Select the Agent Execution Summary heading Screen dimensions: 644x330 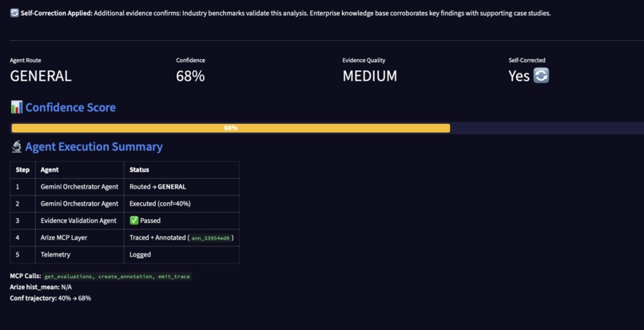tap(93, 147)
